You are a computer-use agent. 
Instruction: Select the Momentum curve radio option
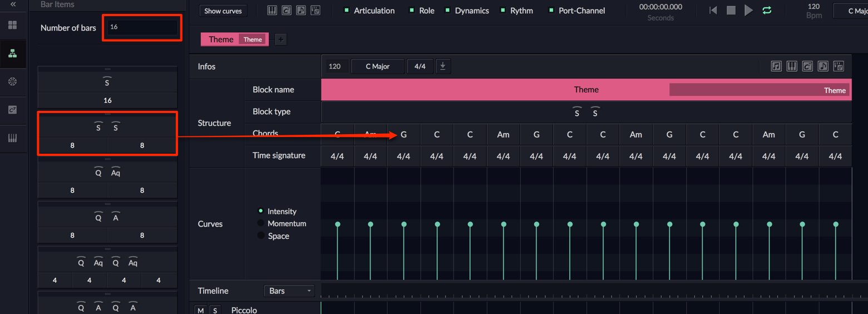tap(282, 223)
